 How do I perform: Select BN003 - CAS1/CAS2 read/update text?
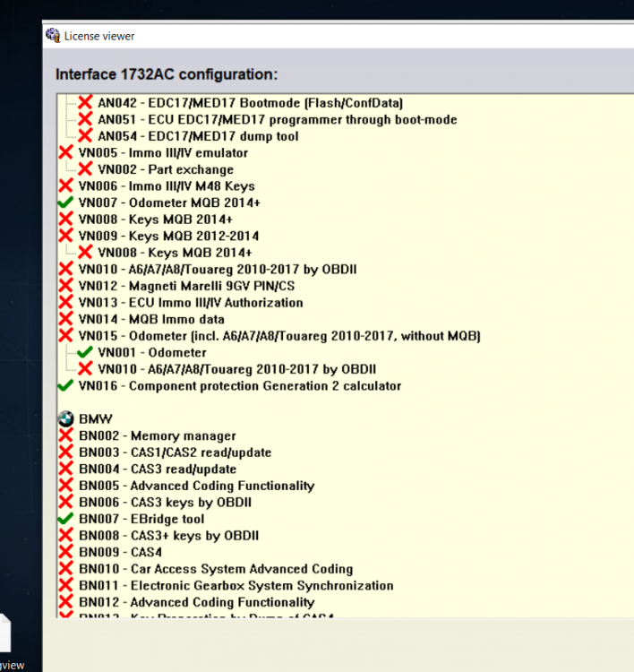(176, 452)
